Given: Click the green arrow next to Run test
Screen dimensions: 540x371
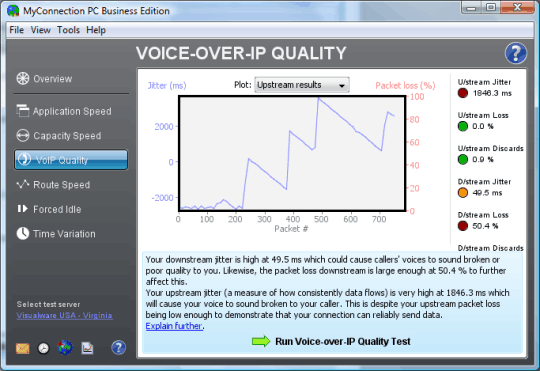Looking at the screenshot, I should pos(261,341).
